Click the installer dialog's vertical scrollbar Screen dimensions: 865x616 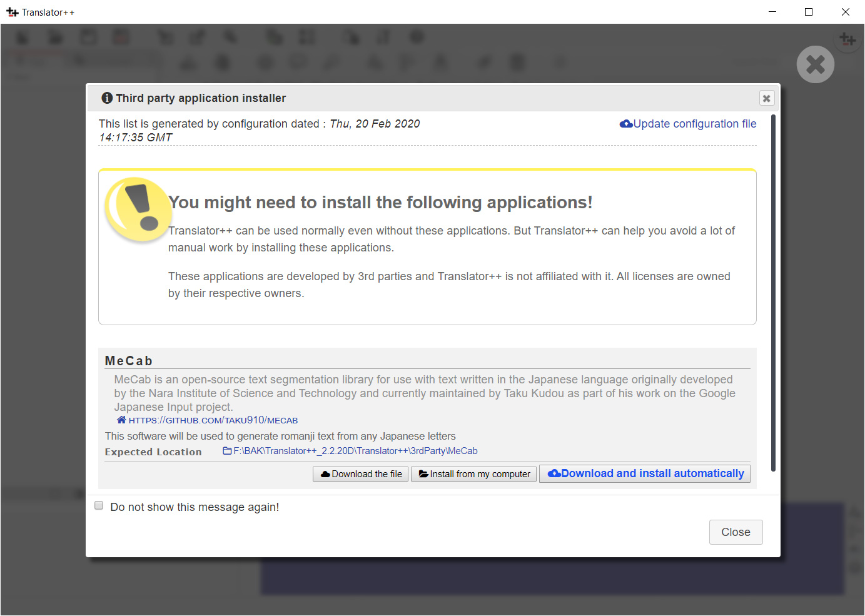(x=773, y=293)
